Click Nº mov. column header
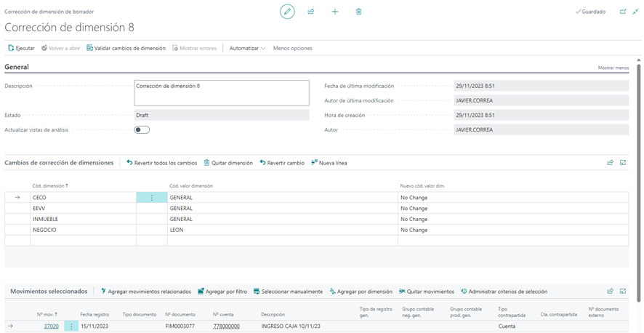This screenshot has width=644, height=333. (x=47, y=315)
